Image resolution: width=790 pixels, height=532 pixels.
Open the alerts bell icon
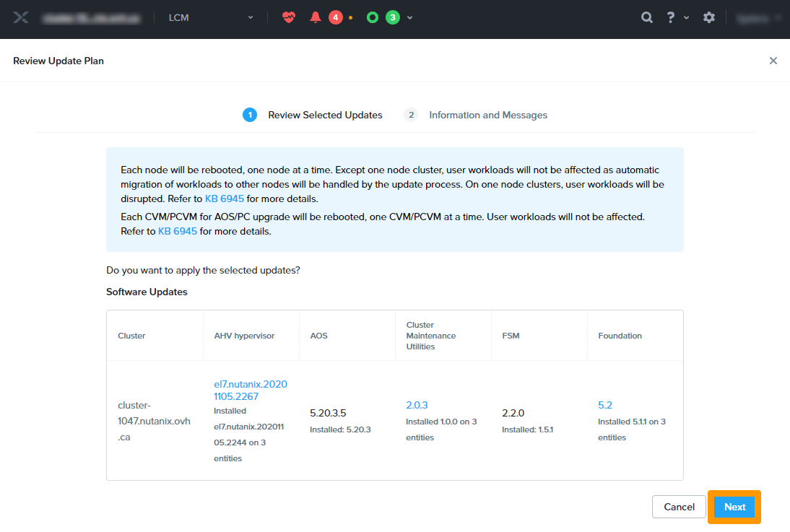coord(316,17)
